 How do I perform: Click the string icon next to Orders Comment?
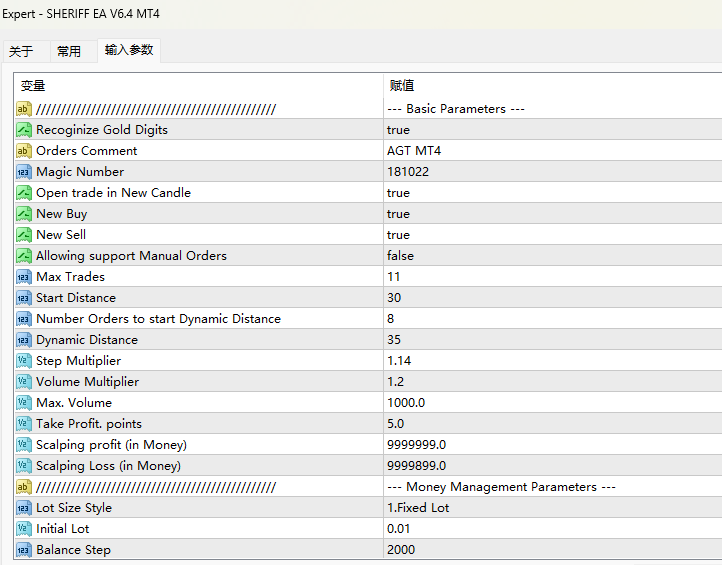[24, 151]
